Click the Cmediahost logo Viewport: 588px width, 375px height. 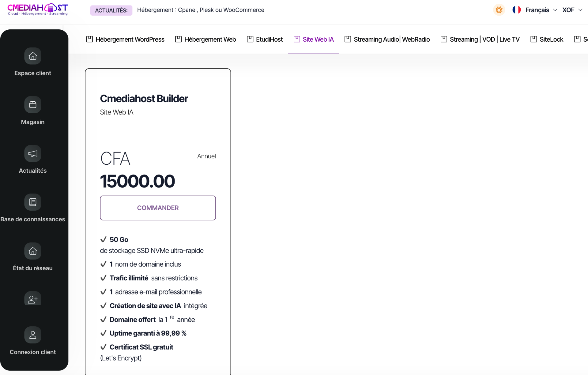click(38, 9)
